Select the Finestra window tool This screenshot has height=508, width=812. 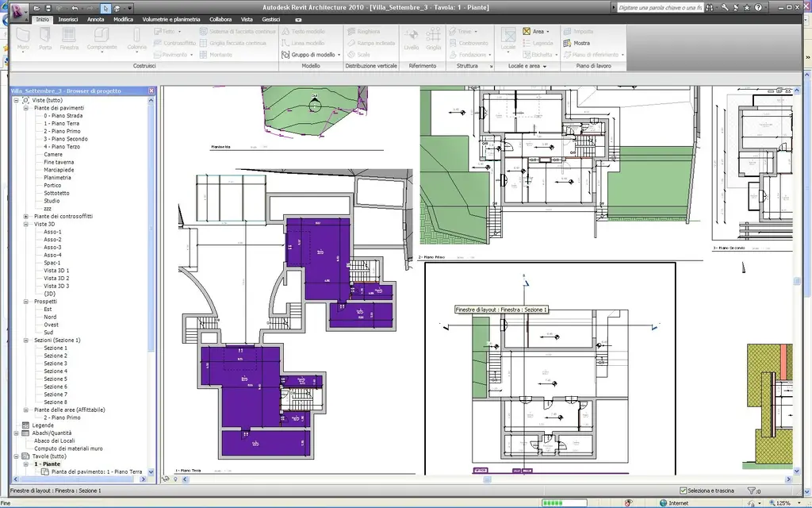pyautogui.click(x=69, y=40)
